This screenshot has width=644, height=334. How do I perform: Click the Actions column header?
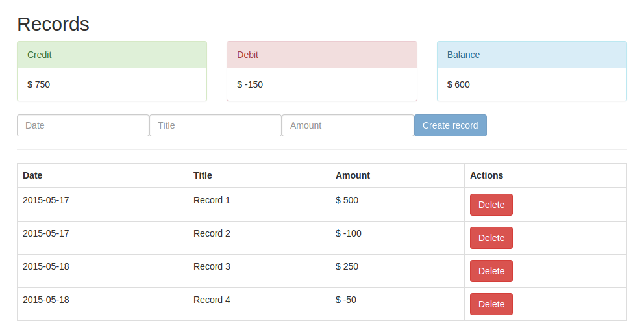(486, 175)
